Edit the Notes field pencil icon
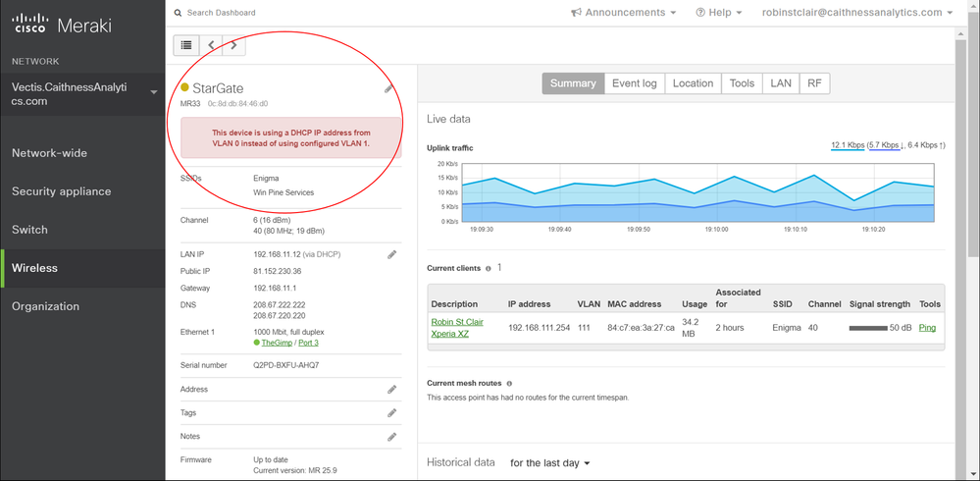This screenshot has height=481, width=980. pos(391,437)
